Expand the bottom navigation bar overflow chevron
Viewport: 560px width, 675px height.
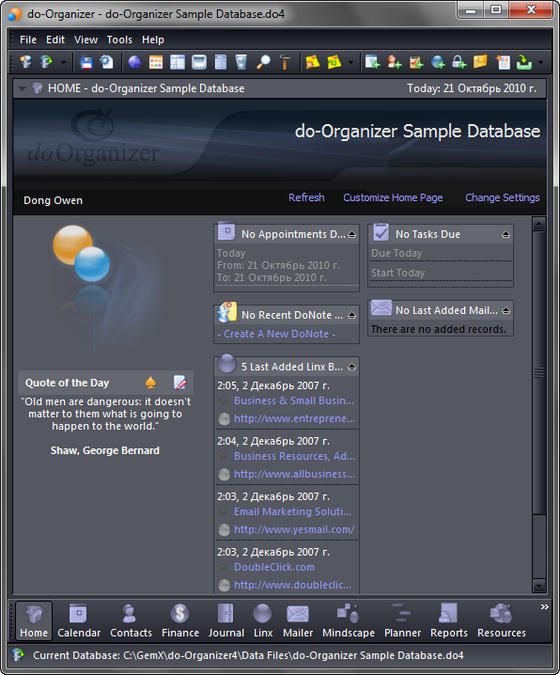click(x=545, y=607)
